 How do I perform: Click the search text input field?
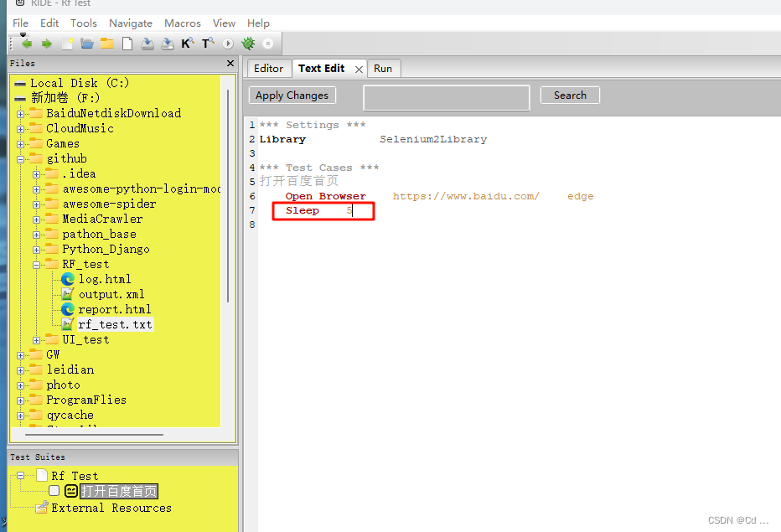pyautogui.click(x=446, y=96)
